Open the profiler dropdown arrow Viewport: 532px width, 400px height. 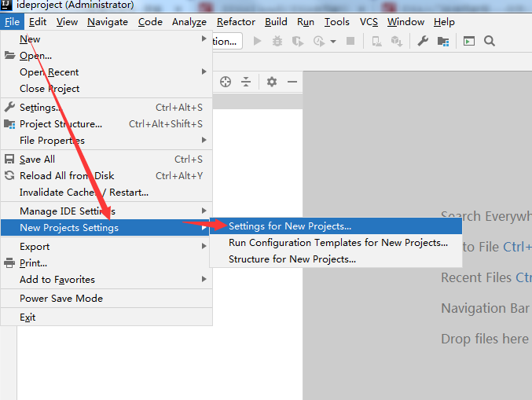333,42
